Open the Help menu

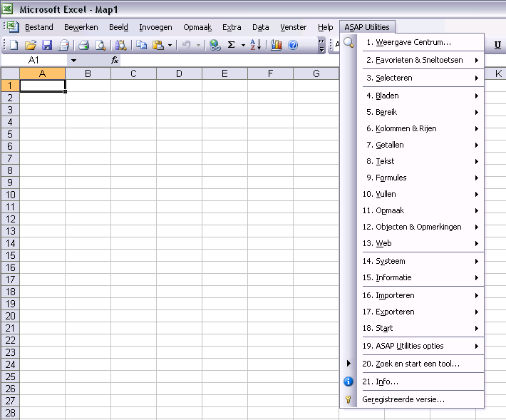pos(325,27)
